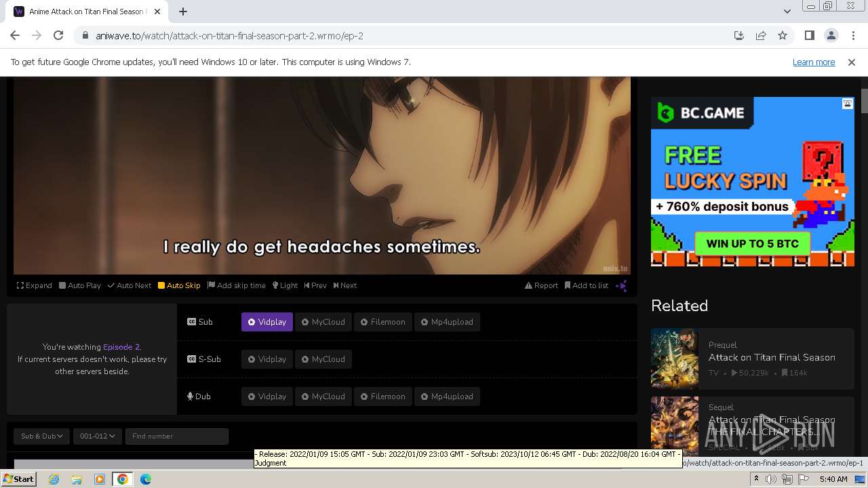Select Vidplay server for Dub
This screenshot has height=488, width=868.
pyautogui.click(x=267, y=396)
